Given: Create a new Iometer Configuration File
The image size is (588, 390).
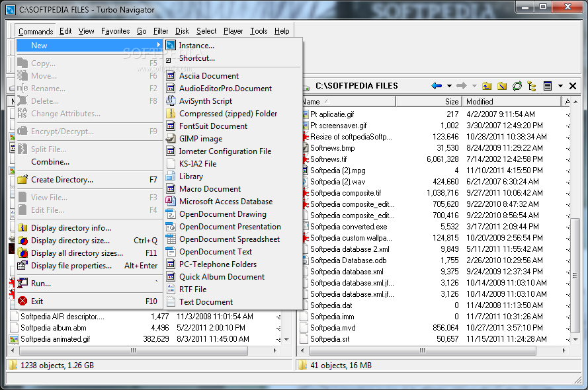Looking at the screenshot, I should 233,151.
